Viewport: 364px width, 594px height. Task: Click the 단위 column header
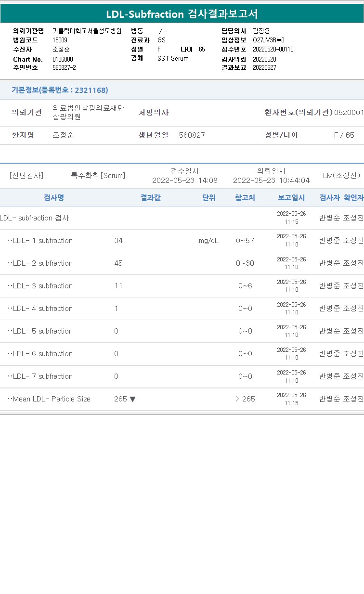tap(209, 198)
